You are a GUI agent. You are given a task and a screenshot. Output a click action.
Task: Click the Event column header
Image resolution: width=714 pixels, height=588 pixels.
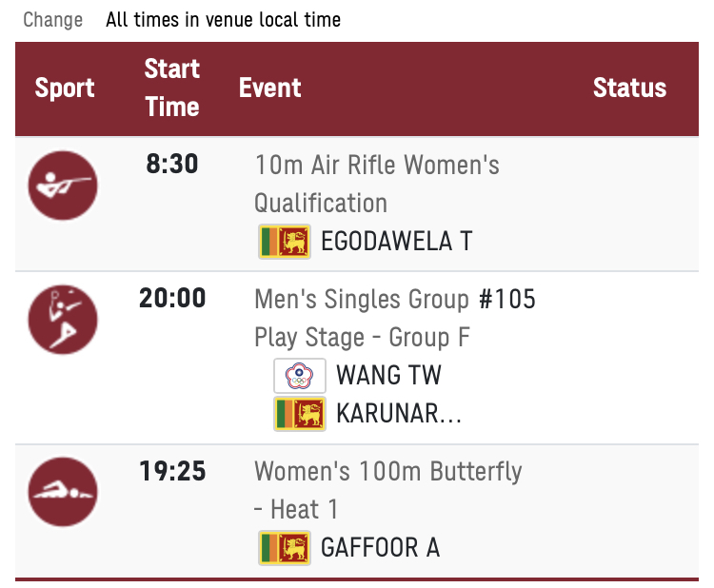click(270, 88)
